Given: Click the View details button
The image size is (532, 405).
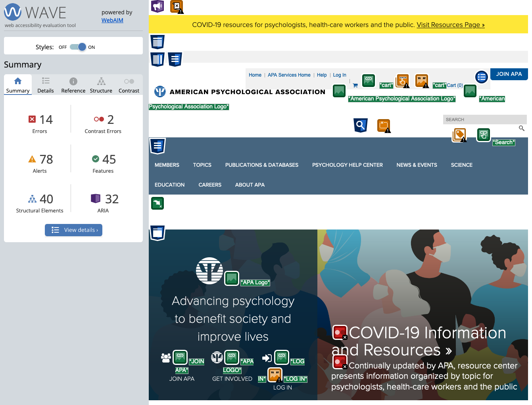Looking at the screenshot, I should 74,230.
